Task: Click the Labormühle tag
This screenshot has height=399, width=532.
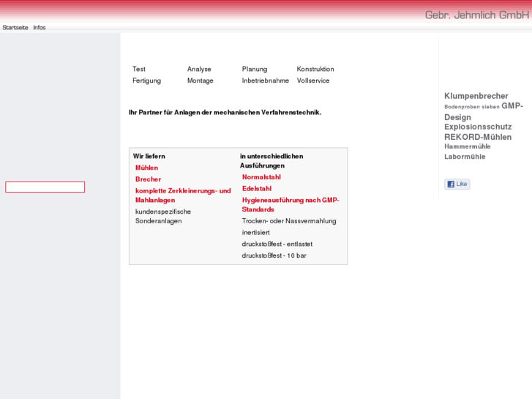Action: (x=465, y=157)
